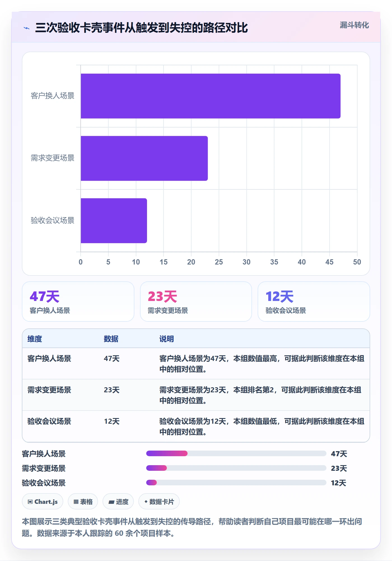Click the 23天 value beside the progress bar

click(339, 468)
